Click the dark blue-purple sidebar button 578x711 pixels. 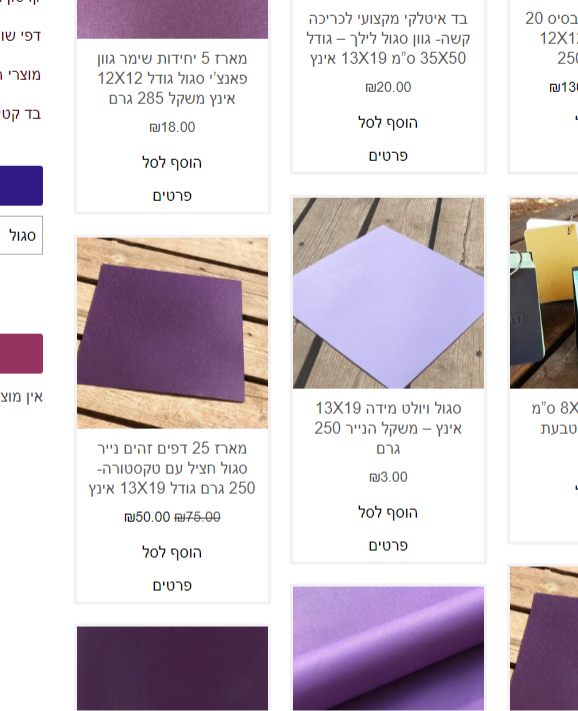tap(21, 186)
